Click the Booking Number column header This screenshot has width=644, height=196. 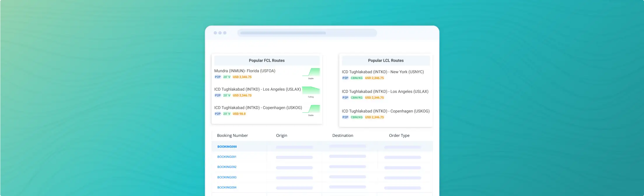[x=232, y=135]
